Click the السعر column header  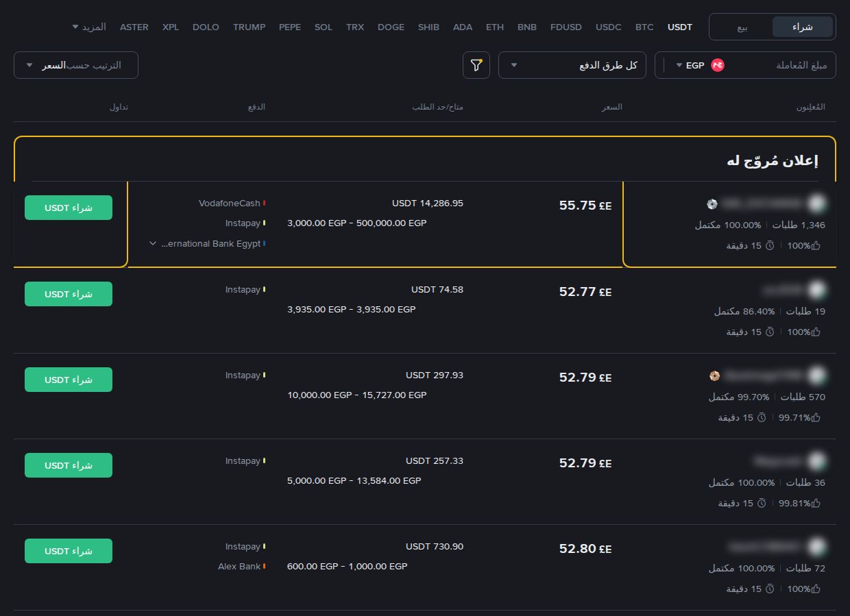612,108
